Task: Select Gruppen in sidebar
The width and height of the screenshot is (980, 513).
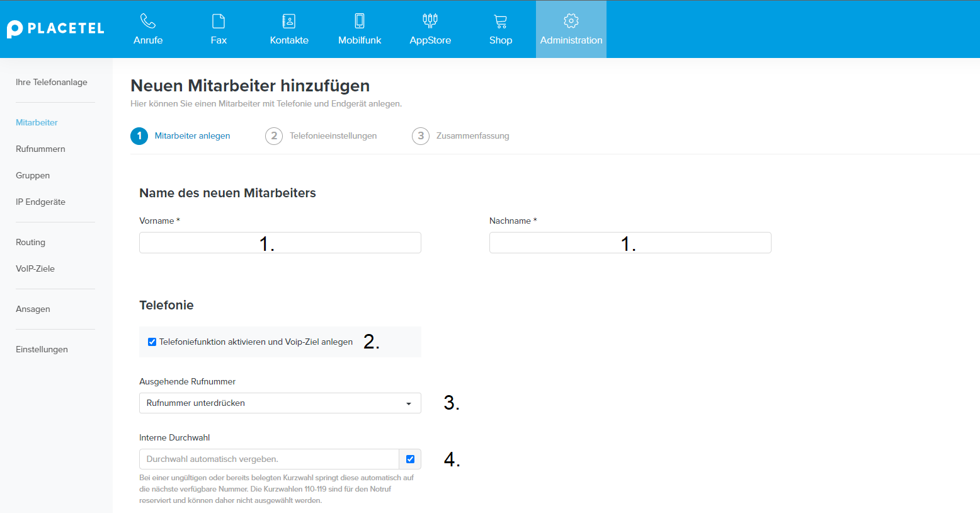Action: pyautogui.click(x=33, y=175)
